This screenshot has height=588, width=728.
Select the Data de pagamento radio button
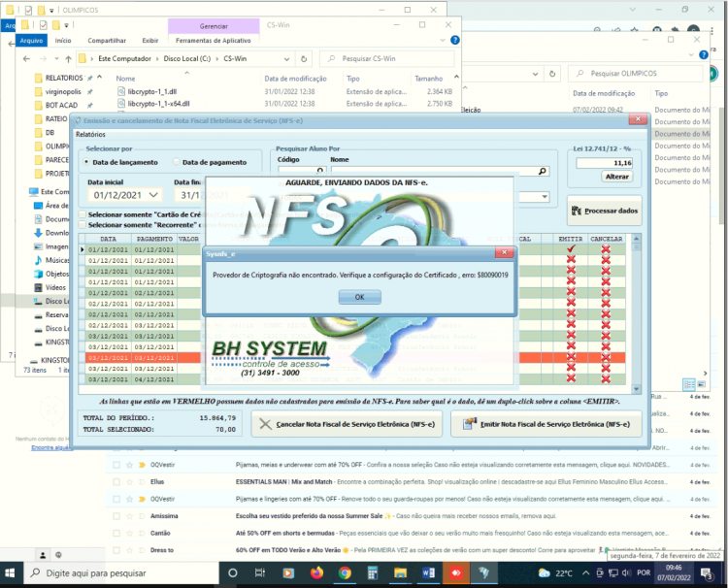pos(177,162)
